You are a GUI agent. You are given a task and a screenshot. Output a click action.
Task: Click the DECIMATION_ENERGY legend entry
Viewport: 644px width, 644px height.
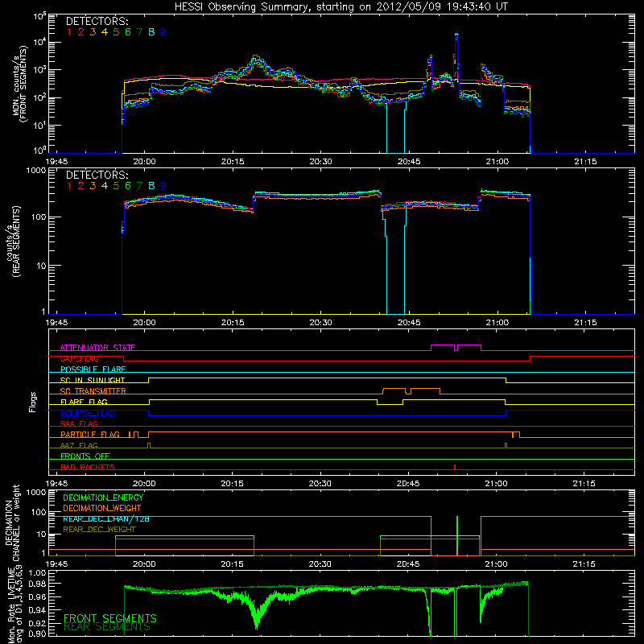coord(103,497)
